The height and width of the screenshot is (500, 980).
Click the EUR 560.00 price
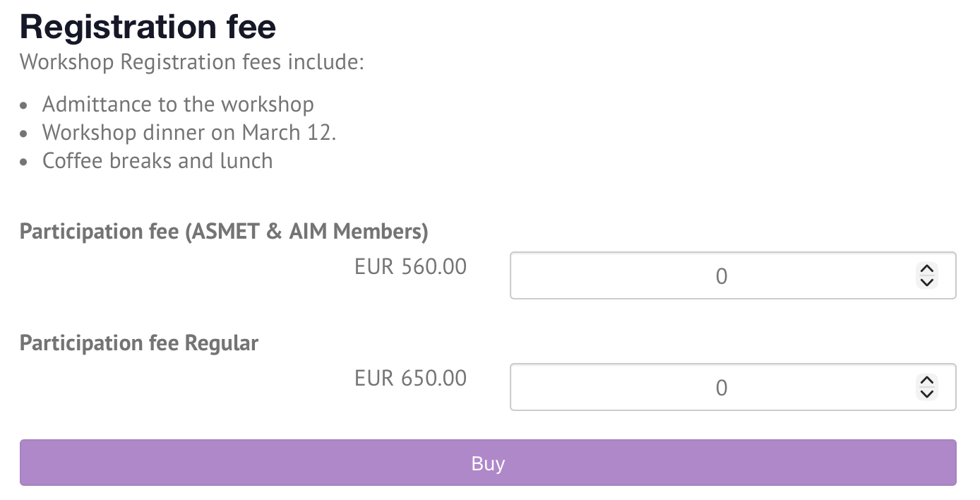[410, 267]
